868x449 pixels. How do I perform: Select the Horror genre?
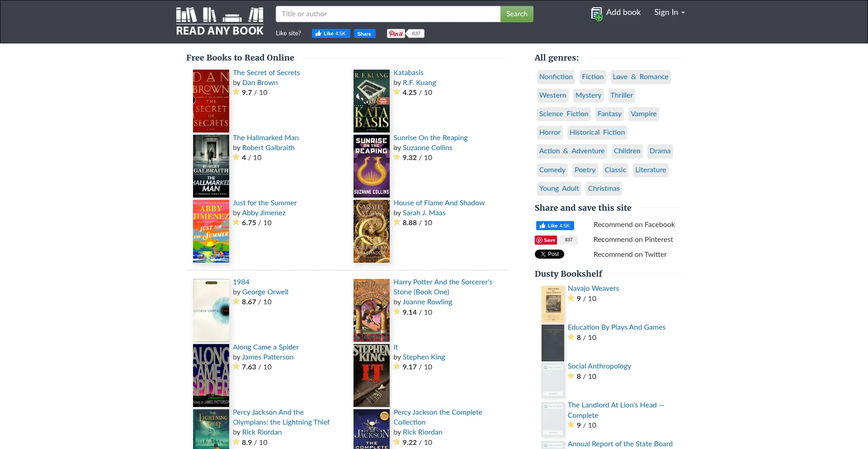pos(549,132)
